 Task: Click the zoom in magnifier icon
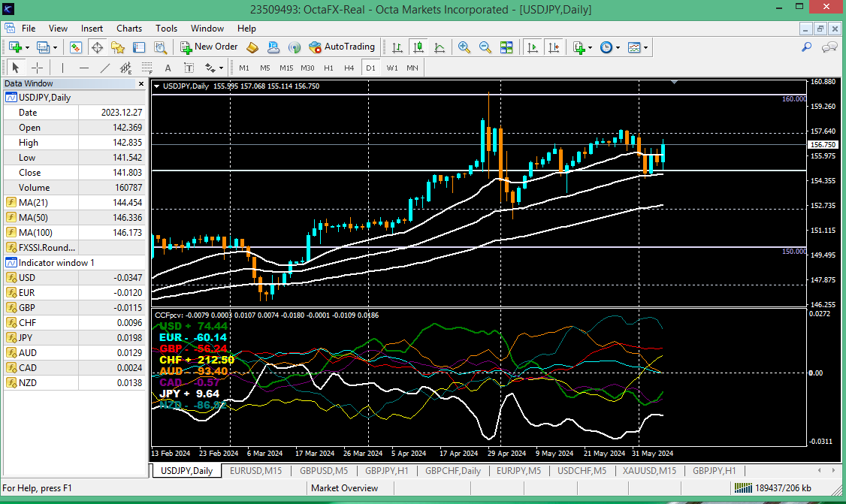pos(464,47)
